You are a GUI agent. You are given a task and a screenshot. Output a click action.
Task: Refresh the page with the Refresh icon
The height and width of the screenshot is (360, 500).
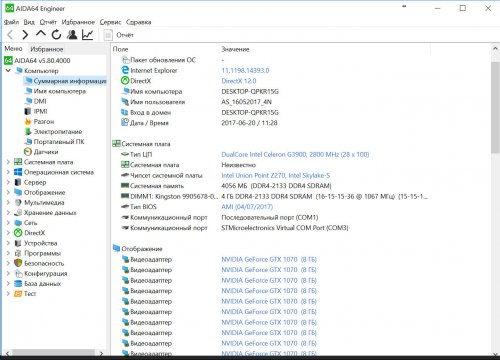click(56, 34)
